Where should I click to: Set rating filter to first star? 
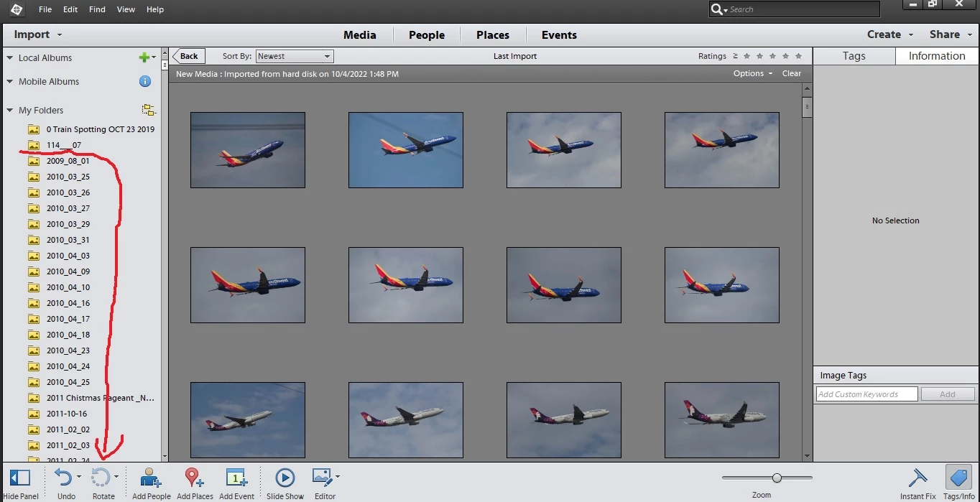coord(746,56)
